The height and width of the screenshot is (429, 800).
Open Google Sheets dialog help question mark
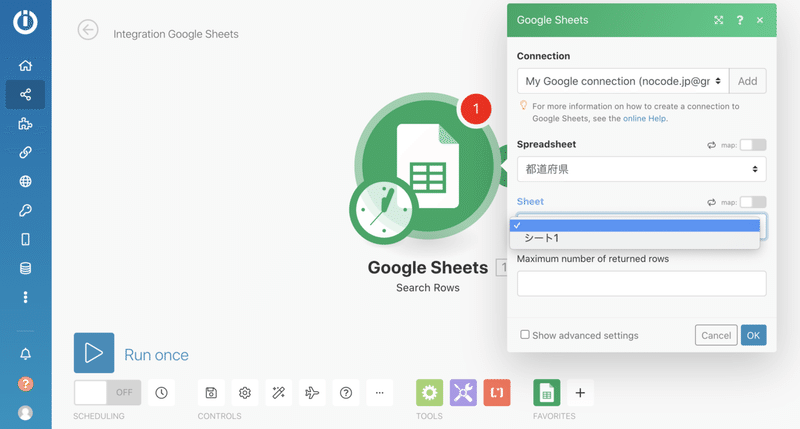pyautogui.click(x=740, y=20)
